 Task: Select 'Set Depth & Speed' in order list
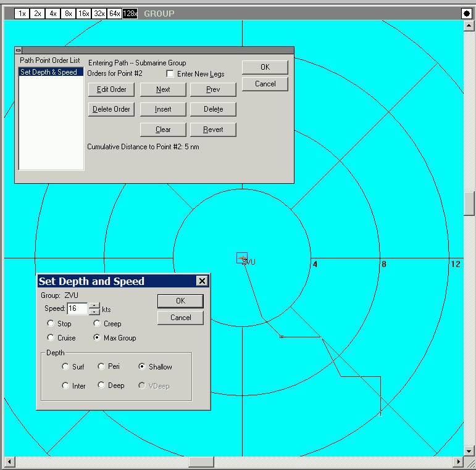(51, 72)
